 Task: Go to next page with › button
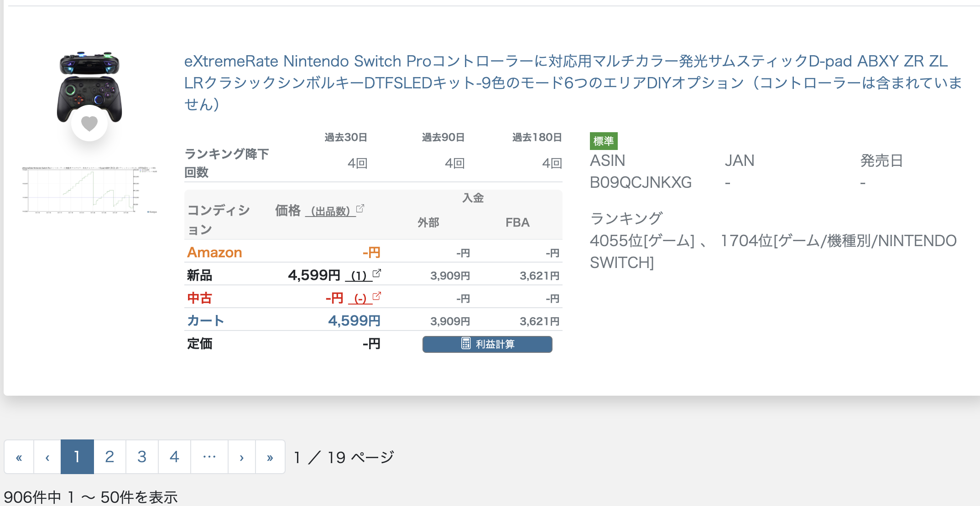[x=242, y=457]
